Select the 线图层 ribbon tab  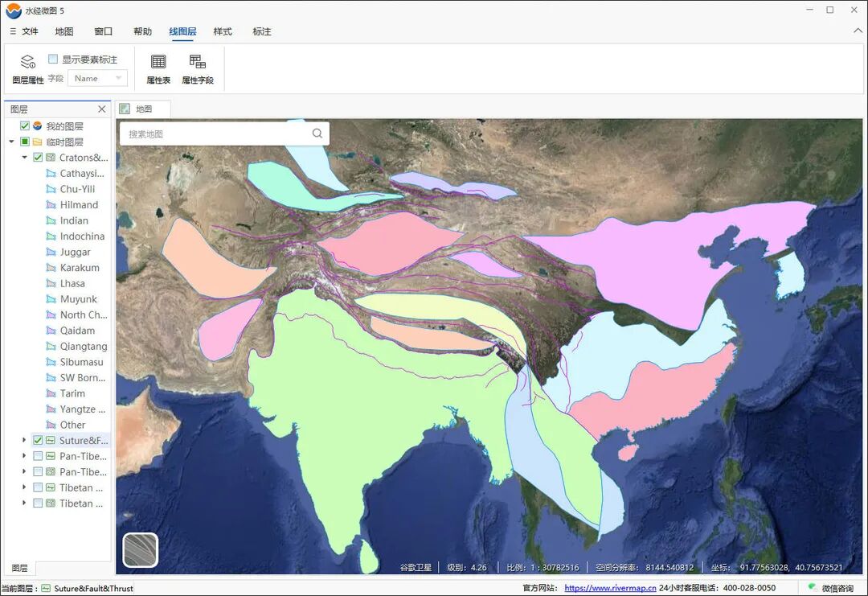(x=182, y=31)
